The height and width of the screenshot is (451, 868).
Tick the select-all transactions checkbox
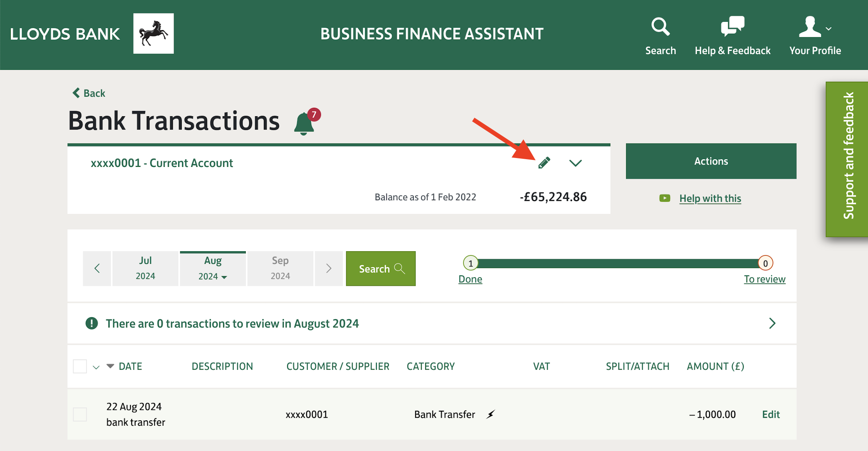[x=80, y=366]
